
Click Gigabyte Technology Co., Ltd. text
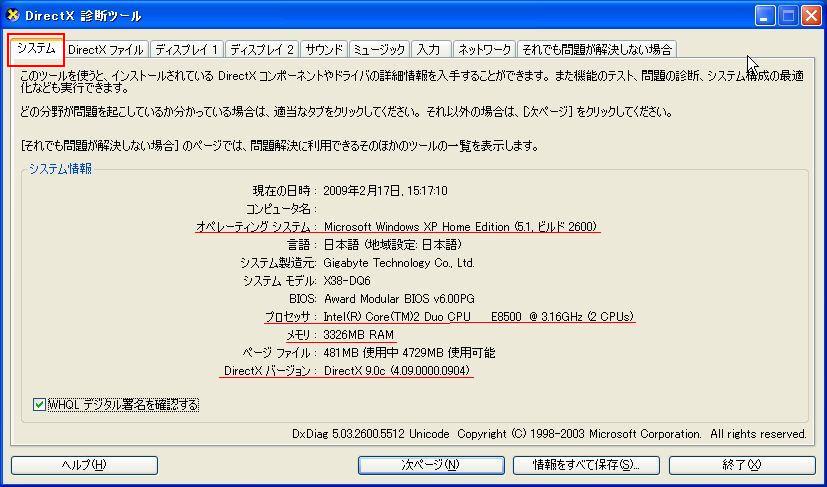pos(399,263)
